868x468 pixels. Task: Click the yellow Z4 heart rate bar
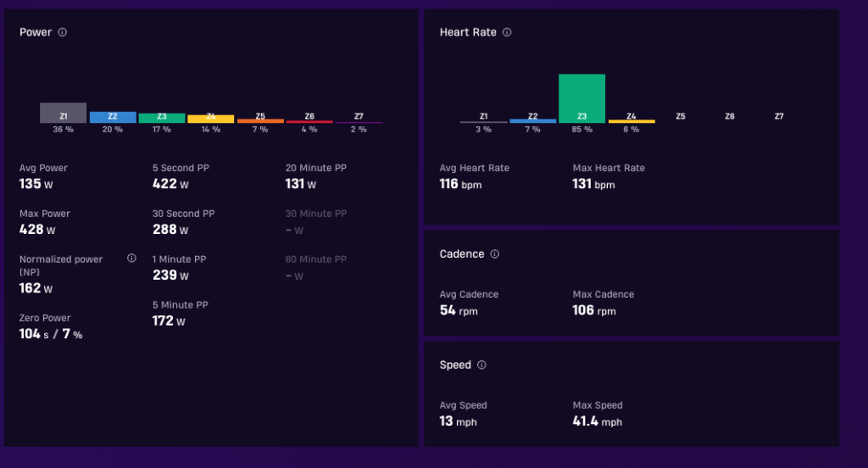632,121
